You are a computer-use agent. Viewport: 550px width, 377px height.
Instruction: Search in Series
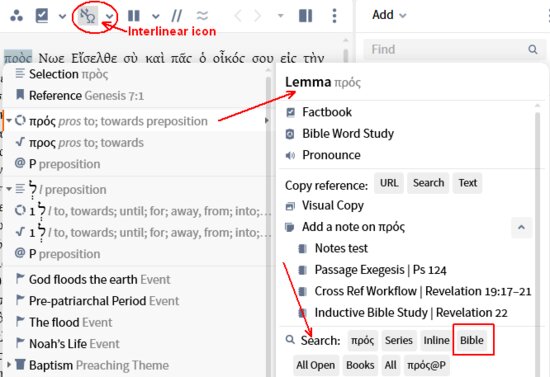(x=399, y=341)
